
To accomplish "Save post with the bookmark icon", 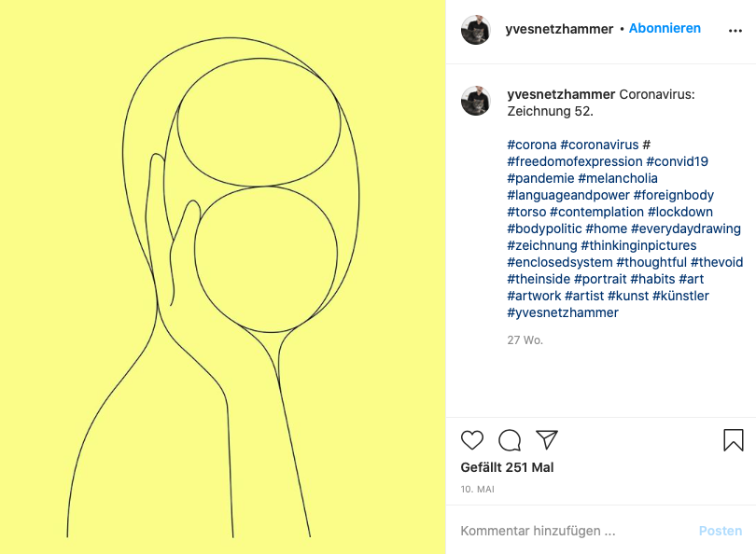I will tap(734, 440).
